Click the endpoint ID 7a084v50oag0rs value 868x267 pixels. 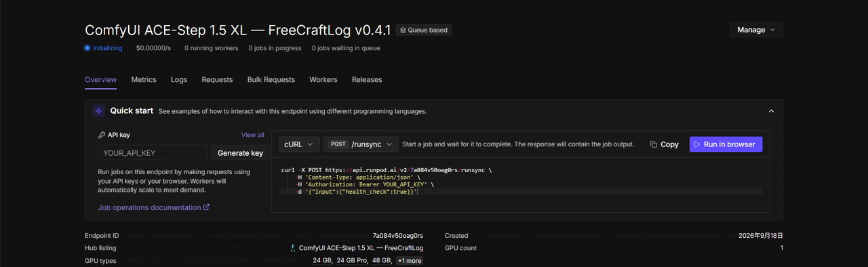(x=398, y=236)
